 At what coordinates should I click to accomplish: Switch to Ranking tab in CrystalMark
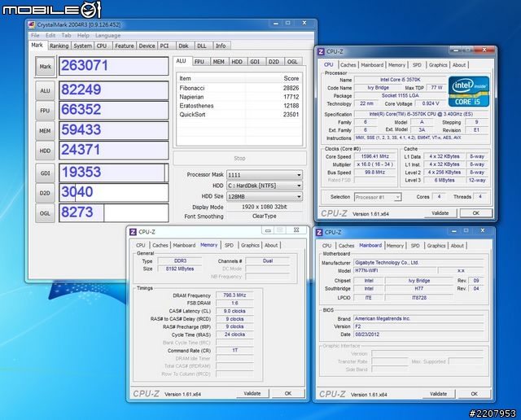tap(59, 46)
